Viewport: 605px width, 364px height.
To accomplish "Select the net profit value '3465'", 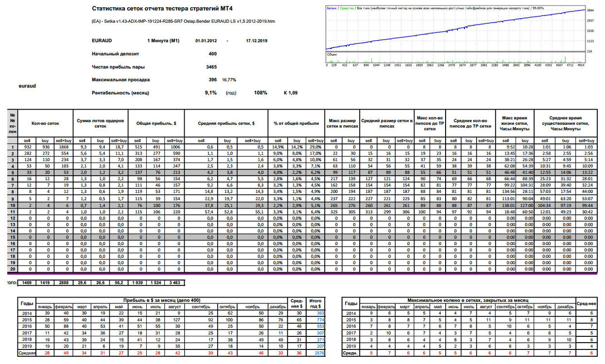I will tap(211, 66).
